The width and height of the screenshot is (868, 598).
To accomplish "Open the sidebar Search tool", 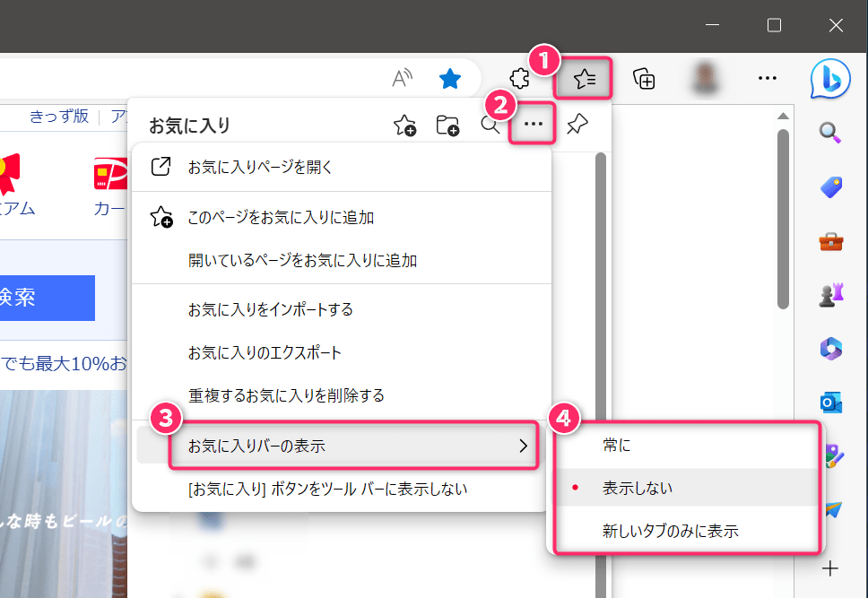I will (x=830, y=133).
